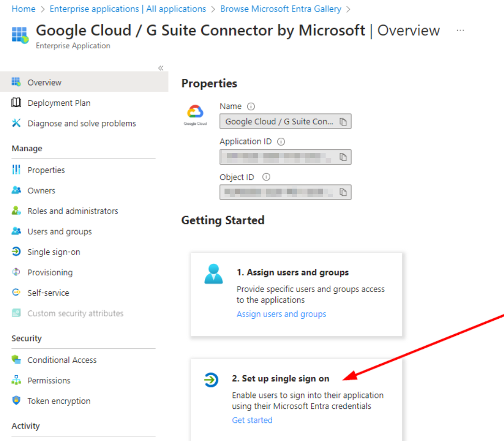The height and width of the screenshot is (441, 504).
Task: Click the user icon in Assign users card
Action: pyautogui.click(x=213, y=274)
